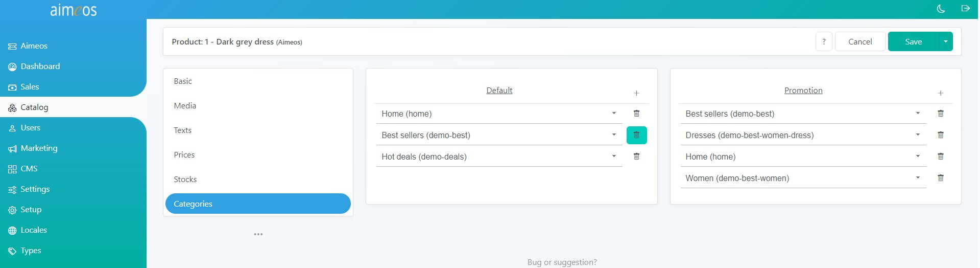Switch to the Prices tab

[184, 154]
